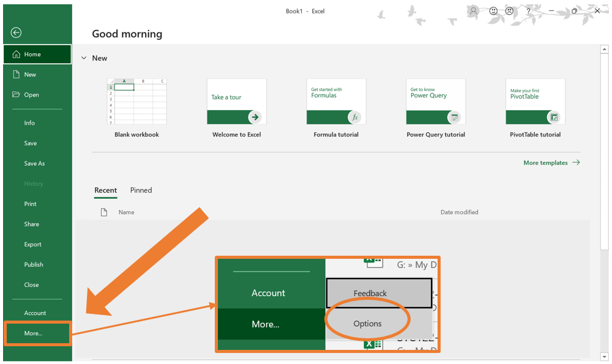Choose New in the backstage sidebar
Screen dimensions: 612x364
pos(37,75)
